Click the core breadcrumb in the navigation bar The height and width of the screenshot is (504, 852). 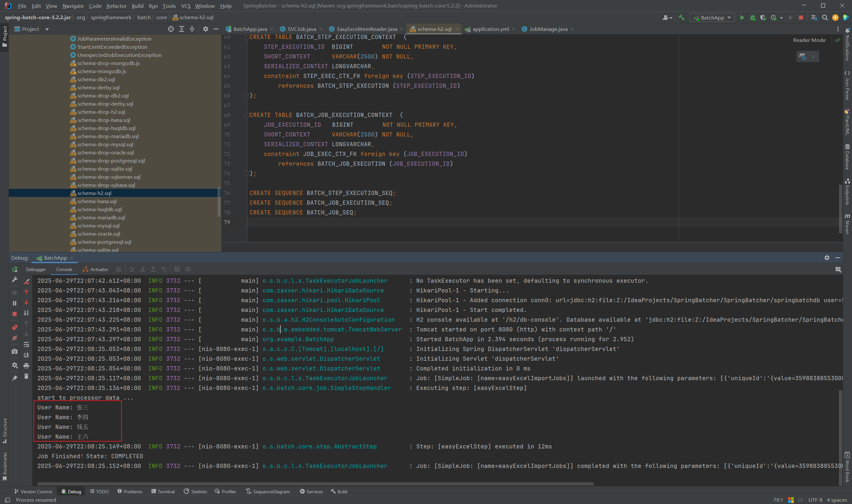click(x=161, y=17)
